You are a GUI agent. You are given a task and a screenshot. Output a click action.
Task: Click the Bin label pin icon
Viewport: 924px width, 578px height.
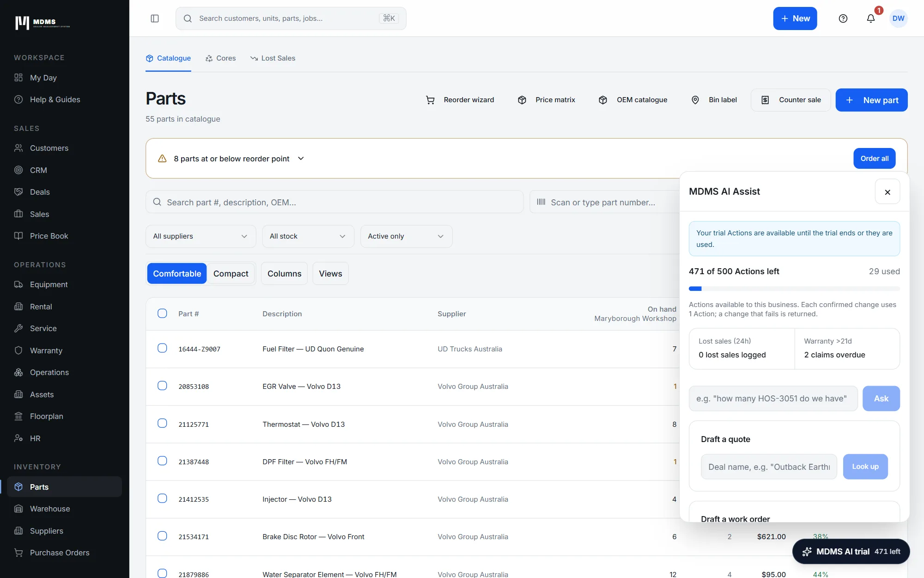pos(695,100)
